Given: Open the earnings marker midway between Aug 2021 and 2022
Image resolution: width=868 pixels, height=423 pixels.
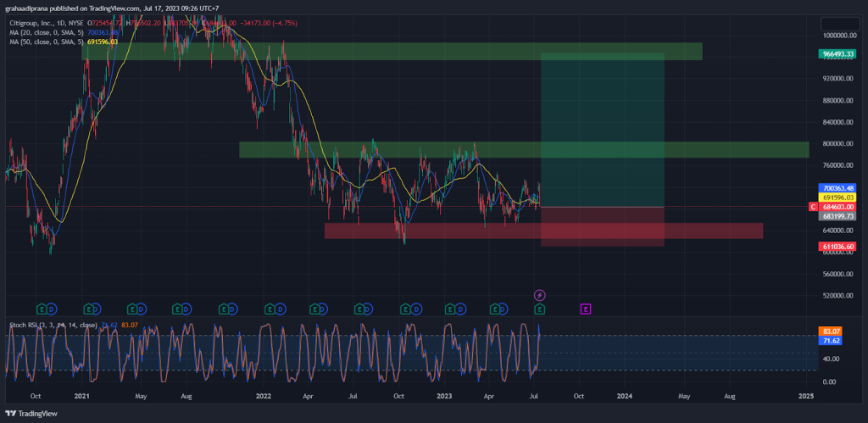Looking at the screenshot, I should 223,309.
